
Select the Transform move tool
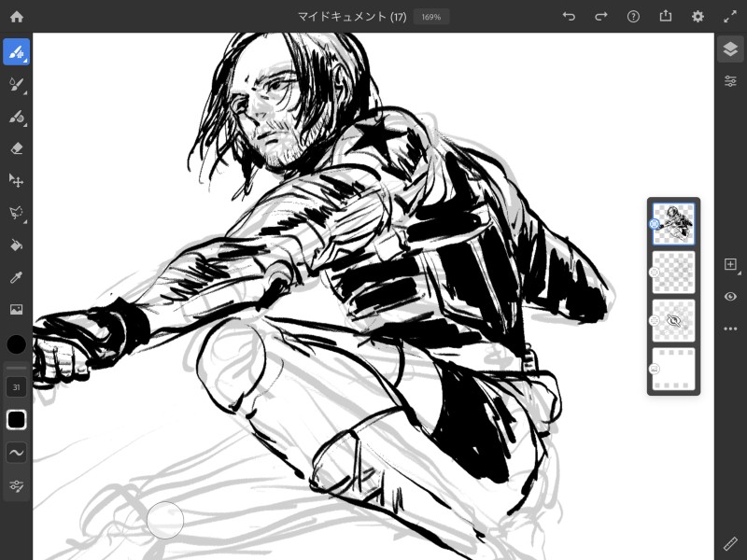(16, 180)
